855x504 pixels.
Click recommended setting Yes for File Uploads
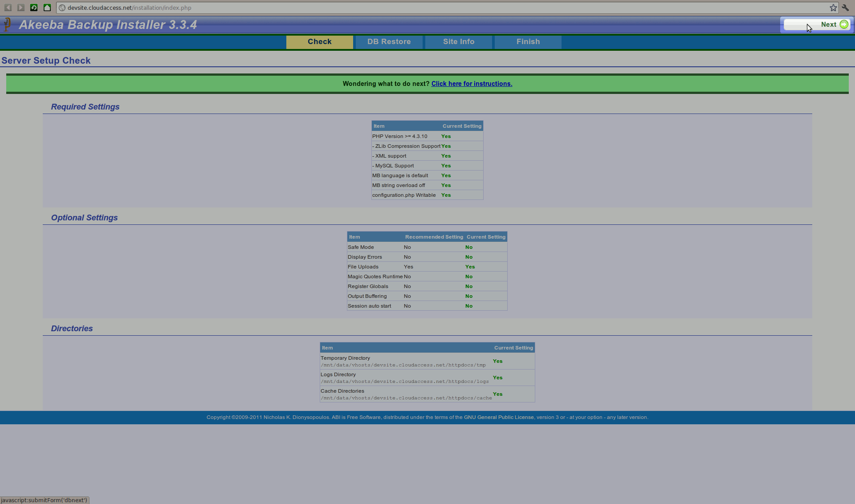(x=408, y=267)
